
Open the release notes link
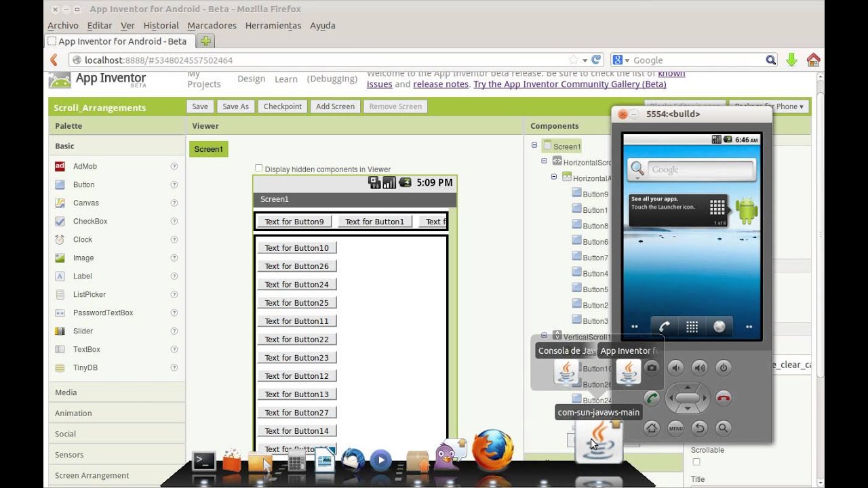[x=441, y=84]
